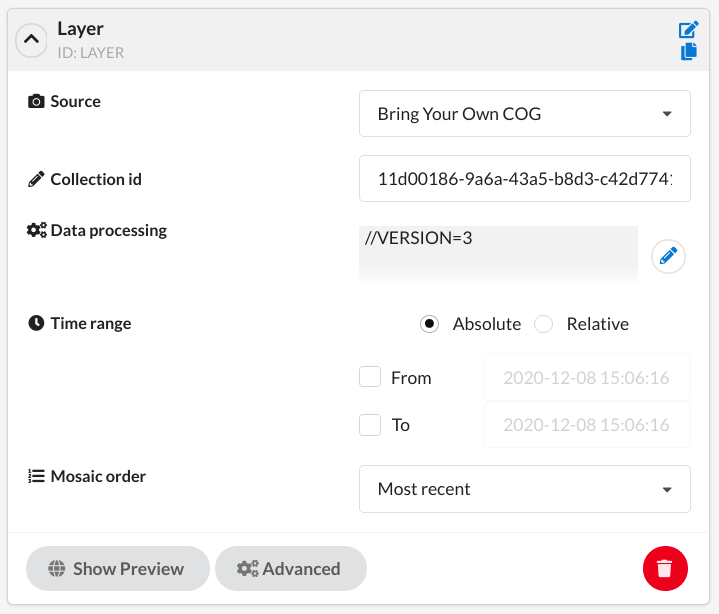Click the clock icon beside Time range

[36, 323]
